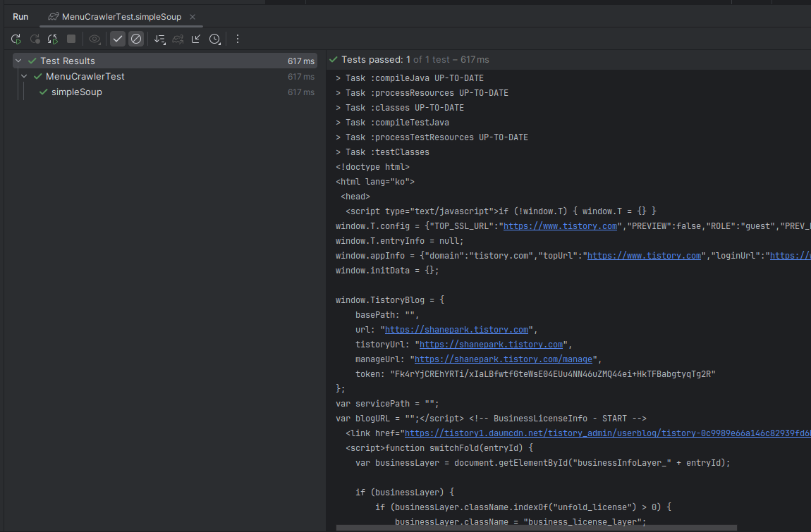Click the if (businessLayer) { line
811x532 pixels.
point(405,493)
